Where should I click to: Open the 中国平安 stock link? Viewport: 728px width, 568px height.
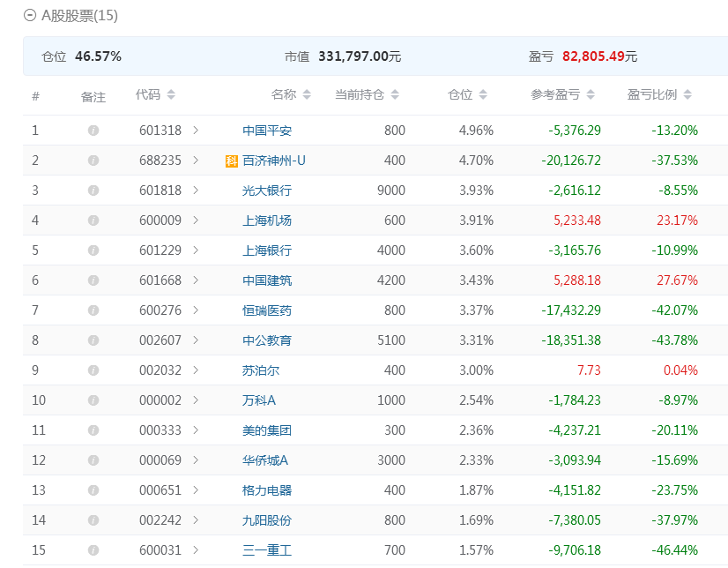[267, 131]
